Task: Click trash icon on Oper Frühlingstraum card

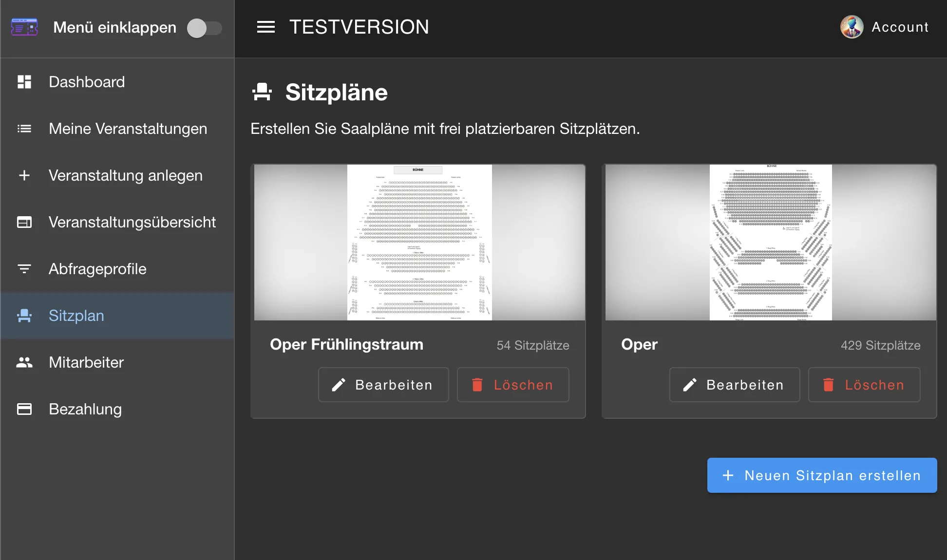Action: [477, 385]
